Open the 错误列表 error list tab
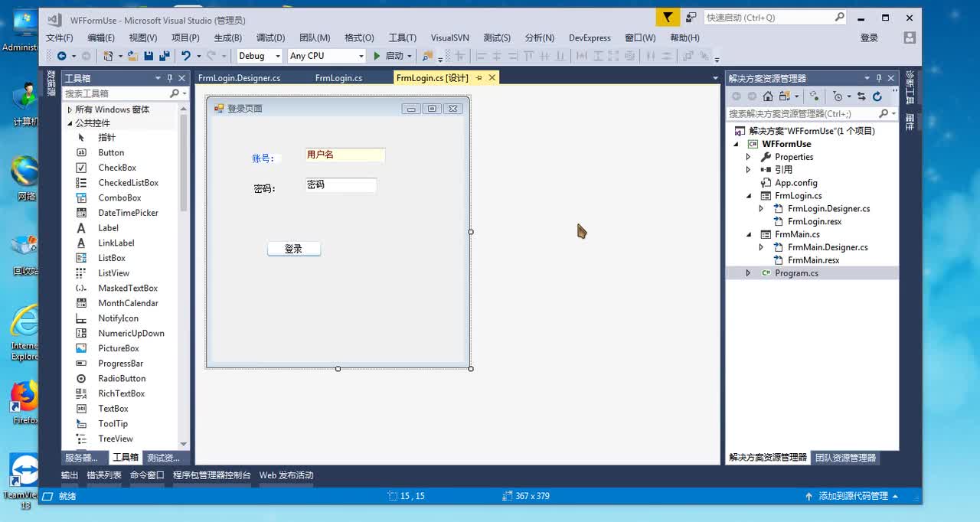Image resolution: width=980 pixels, height=522 pixels. click(x=104, y=475)
